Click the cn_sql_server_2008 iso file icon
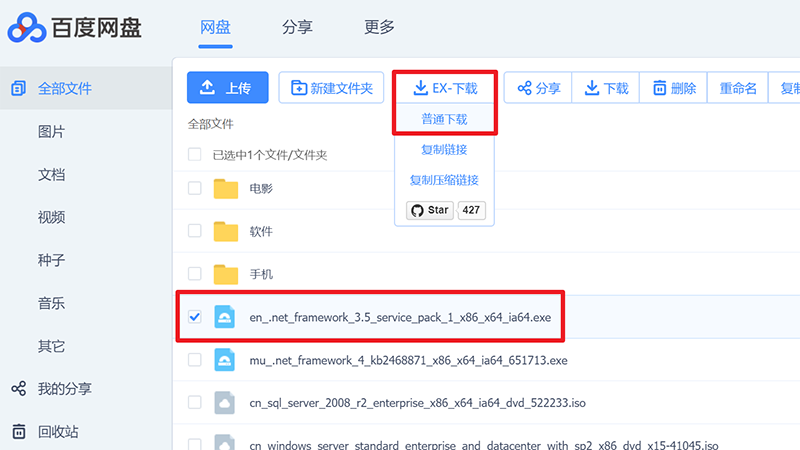 (226, 402)
